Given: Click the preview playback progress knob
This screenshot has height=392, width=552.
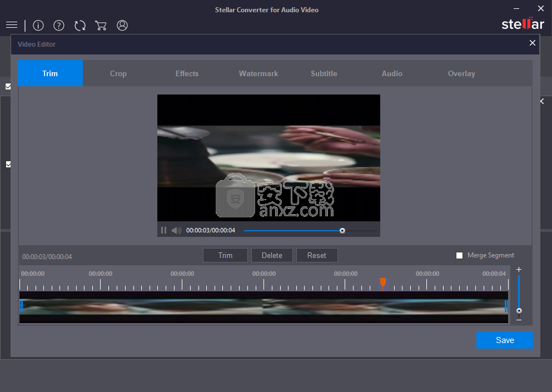Looking at the screenshot, I should pos(342,231).
